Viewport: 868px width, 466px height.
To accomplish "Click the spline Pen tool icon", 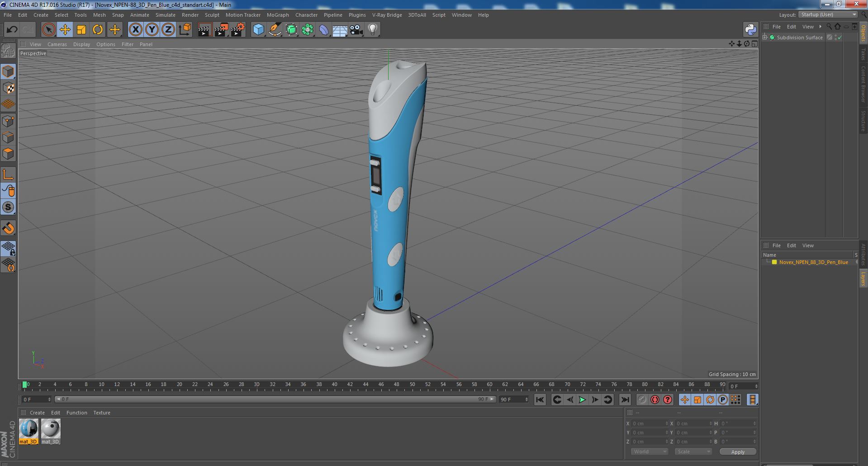I will (275, 30).
